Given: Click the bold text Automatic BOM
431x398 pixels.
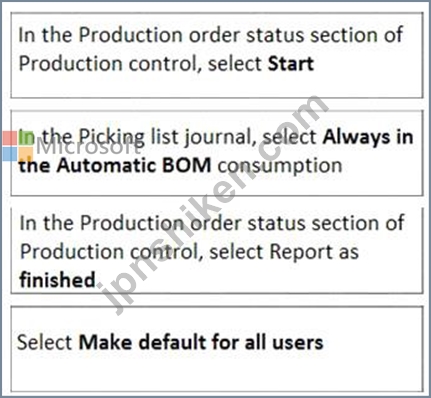Looking at the screenshot, I should (x=134, y=165).
